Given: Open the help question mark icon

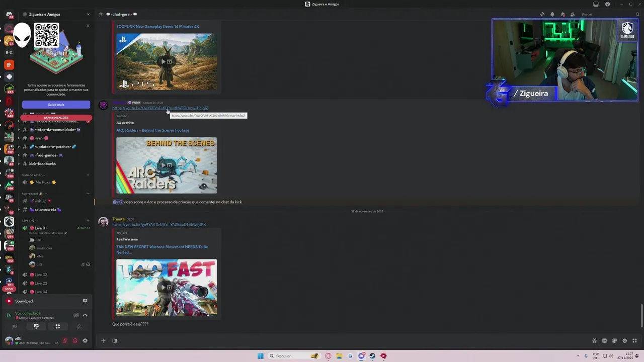Looking at the screenshot, I should tap(607, 4).
